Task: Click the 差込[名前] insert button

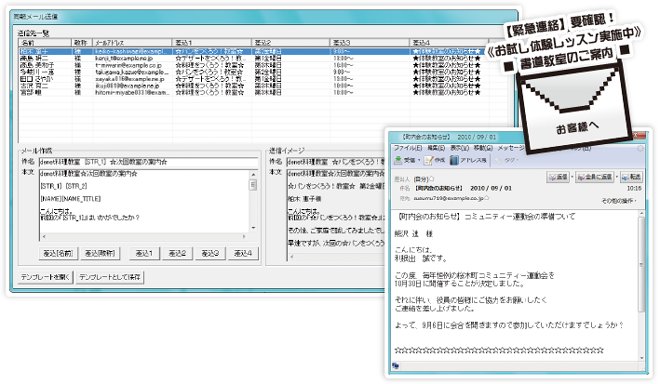Action: click(x=58, y=253)
